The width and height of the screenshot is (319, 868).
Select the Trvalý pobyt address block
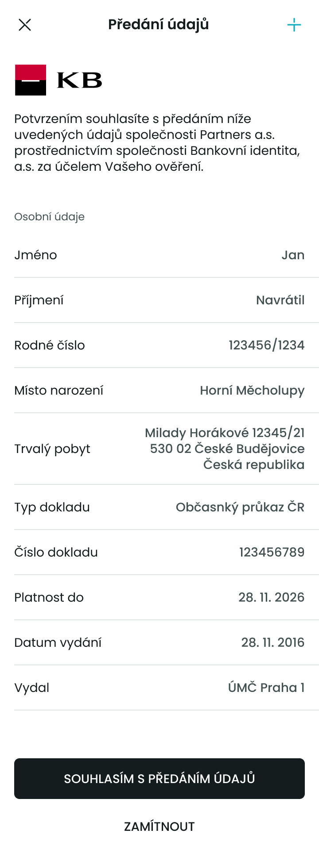pos(225,449)
